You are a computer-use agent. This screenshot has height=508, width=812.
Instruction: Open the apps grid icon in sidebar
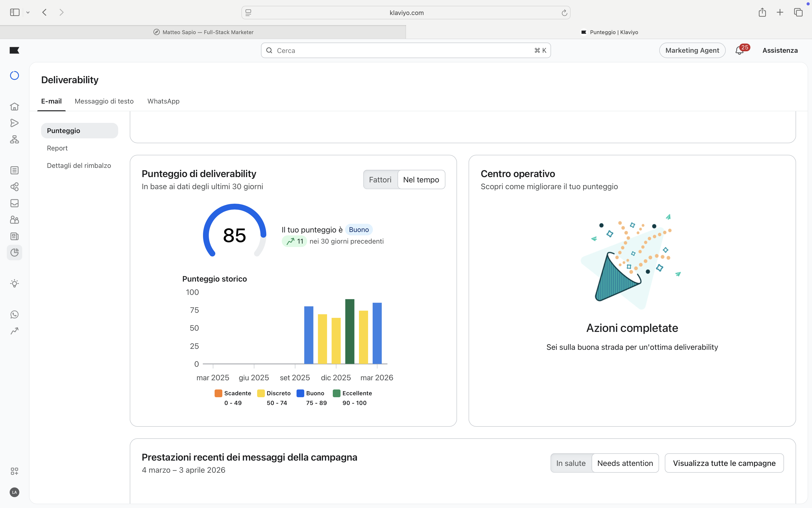[14, 471]
